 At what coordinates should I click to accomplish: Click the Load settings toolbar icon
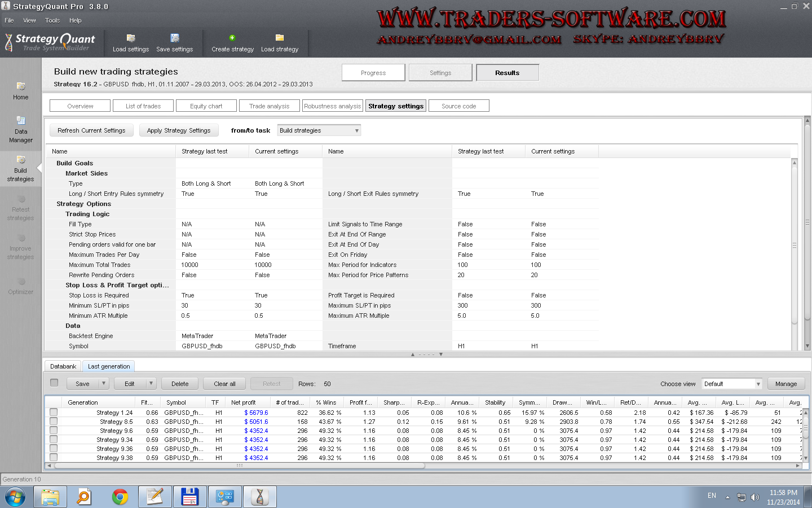tap(131, 38)
